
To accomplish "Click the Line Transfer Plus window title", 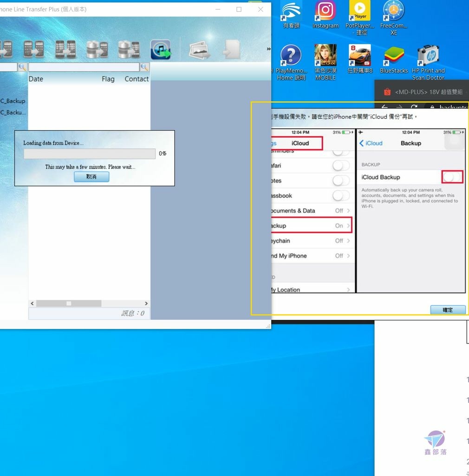I will point(43,9).
